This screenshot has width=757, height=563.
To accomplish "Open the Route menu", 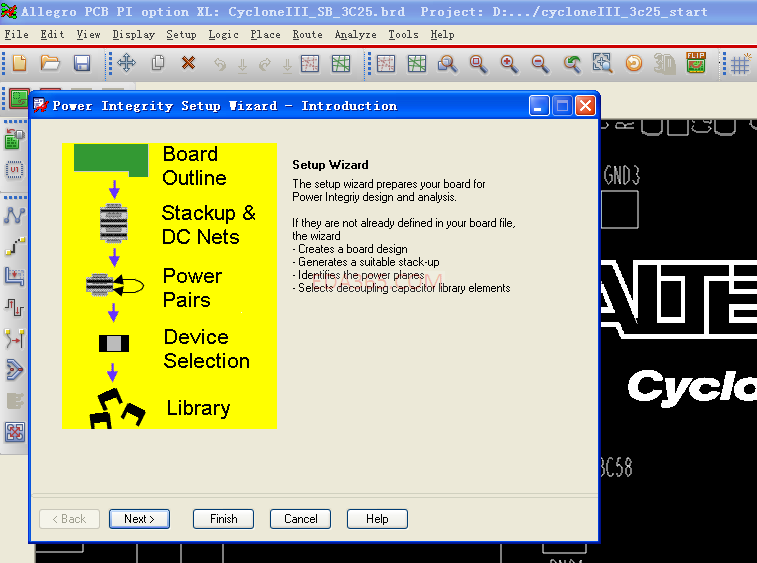I will pyautogui.click(x=307, y=35).
